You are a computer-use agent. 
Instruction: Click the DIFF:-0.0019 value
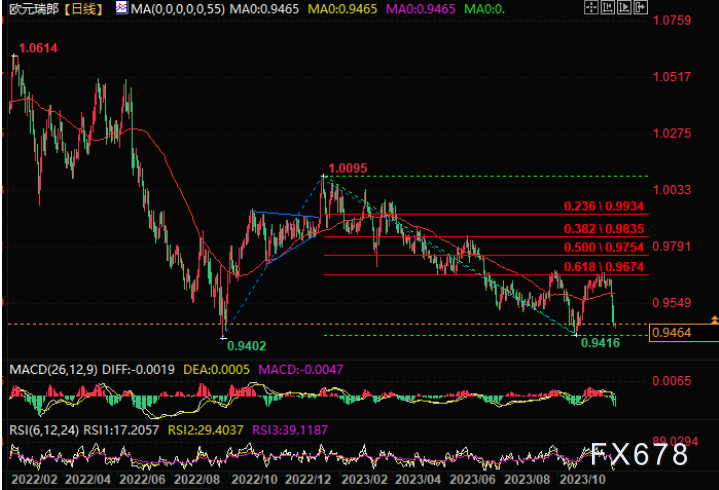click(138, 369)
